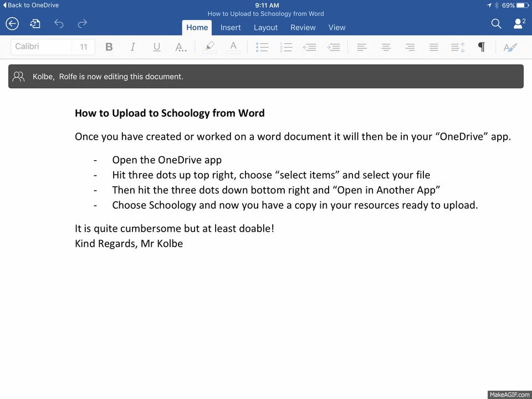Screen dimensions: 532x399
Task: Open the search magnifier icon
Action: click(x=496, y=24)
